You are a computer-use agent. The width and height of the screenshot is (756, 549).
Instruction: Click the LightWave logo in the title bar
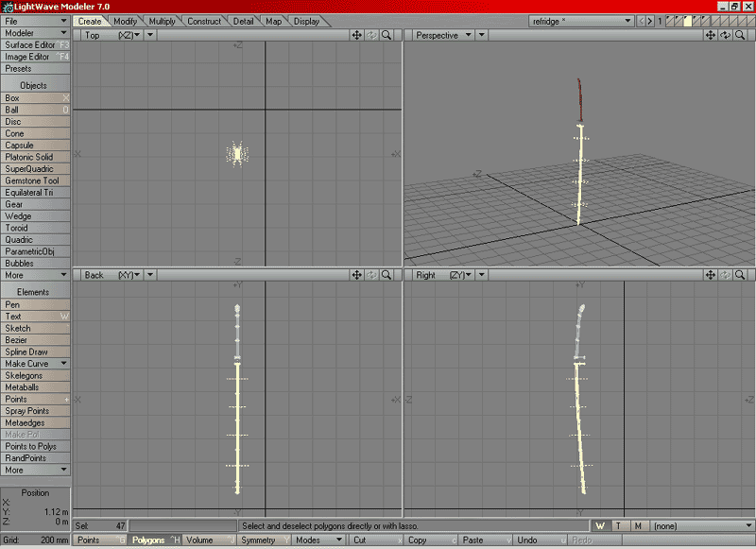tap(8, 7)
